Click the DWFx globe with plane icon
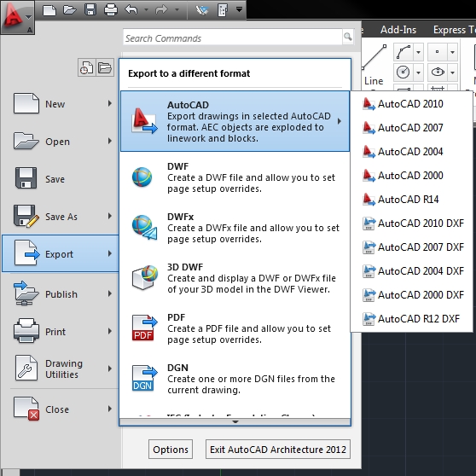Image resolution: width=476 pixels, height=476 pixels. point(144,228)
